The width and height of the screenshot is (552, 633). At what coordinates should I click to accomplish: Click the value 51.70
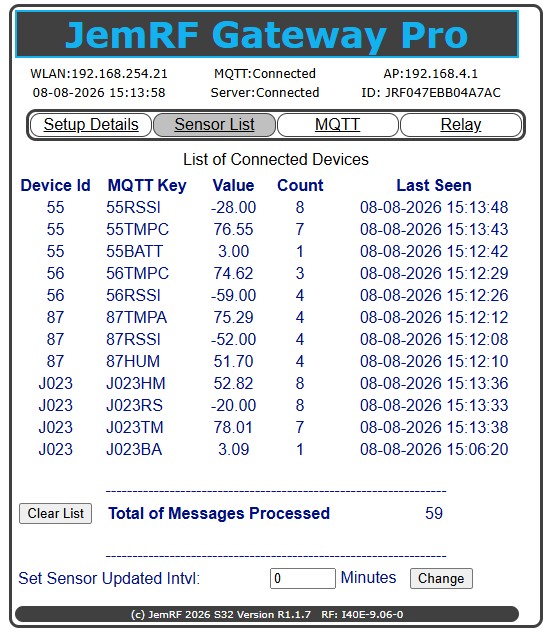(233, 362)
